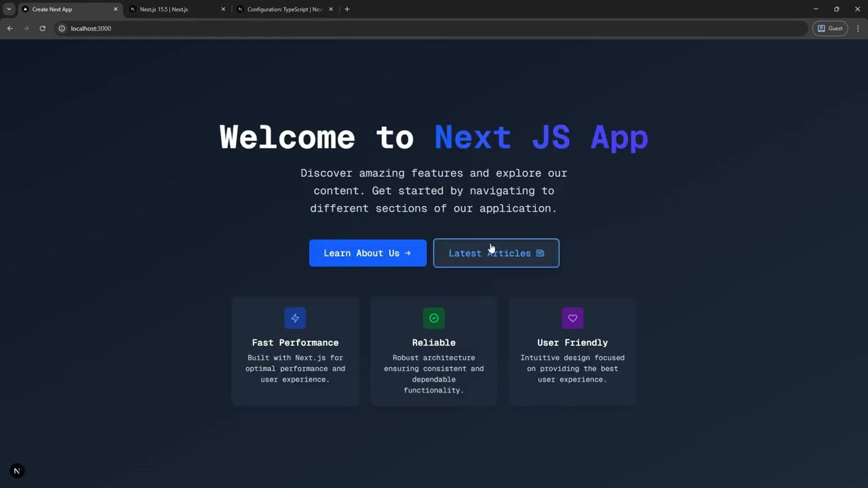Restore down the browser window
The width and height of the screenshot is (868, 488).
(837, 9)
